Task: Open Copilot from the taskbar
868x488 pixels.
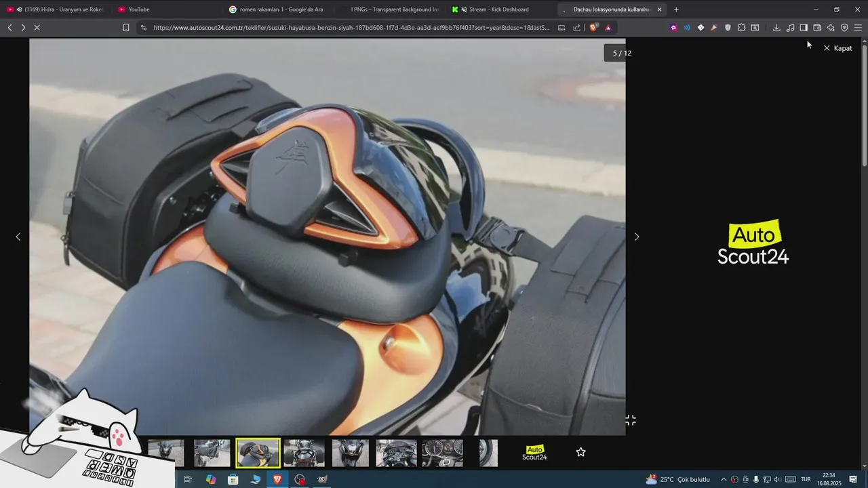Action: click(211, 479)
